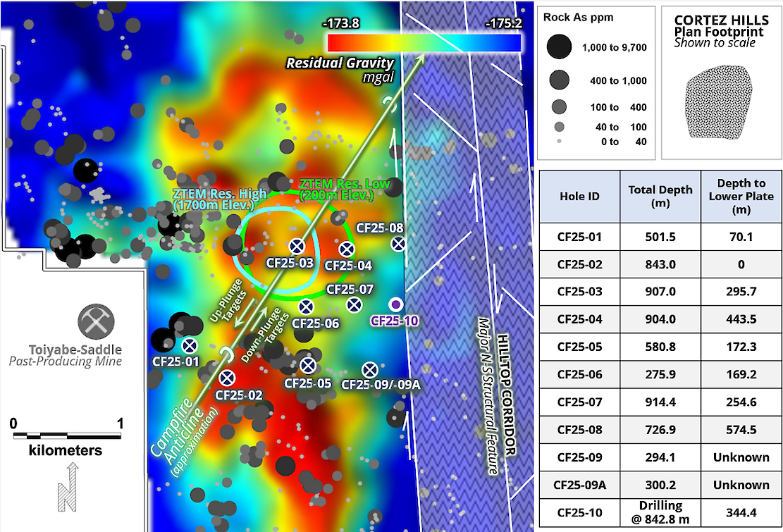Click the CF25-03 drill hole marker
The height and width of the screenshot is (532, 783).
click(297, 246)
